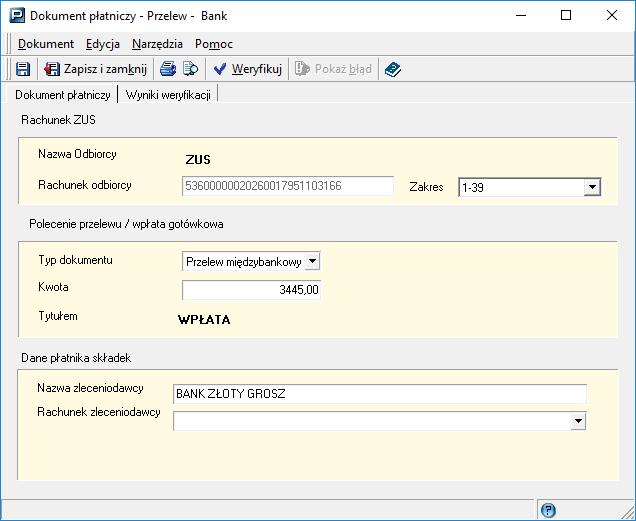
Task: Open the Pomoc menu
Action: pyautogui.click(x=214, y=44)
